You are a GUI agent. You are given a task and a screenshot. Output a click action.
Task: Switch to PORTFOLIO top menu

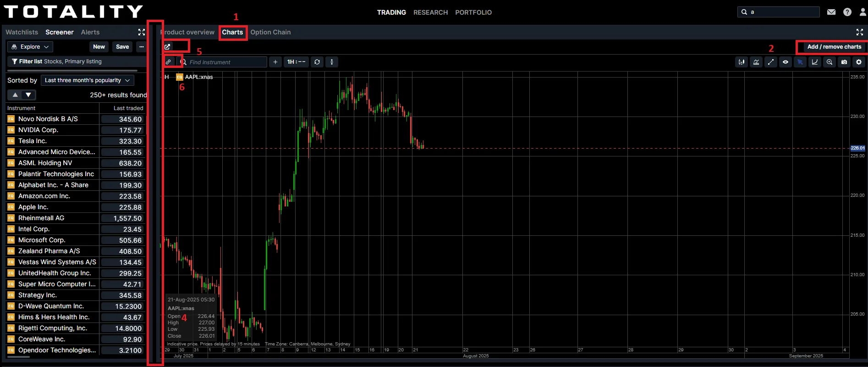[x=473, y=12]
